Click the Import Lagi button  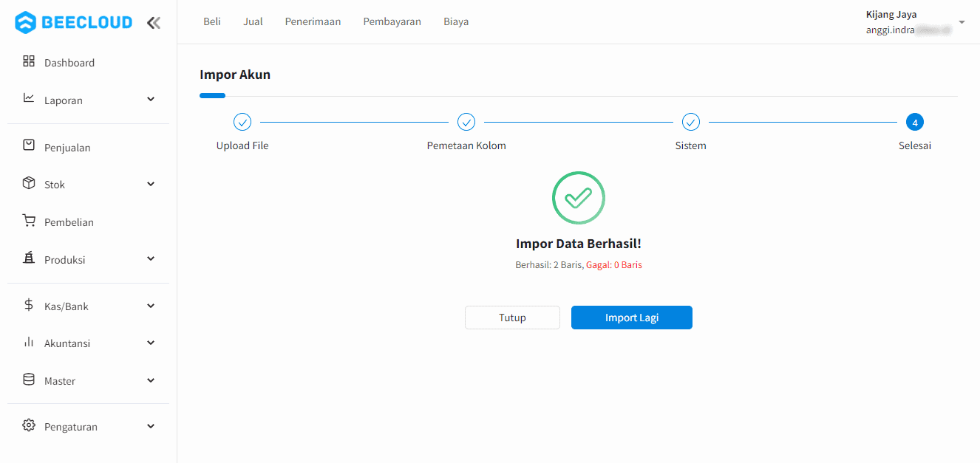pos(631,318)
